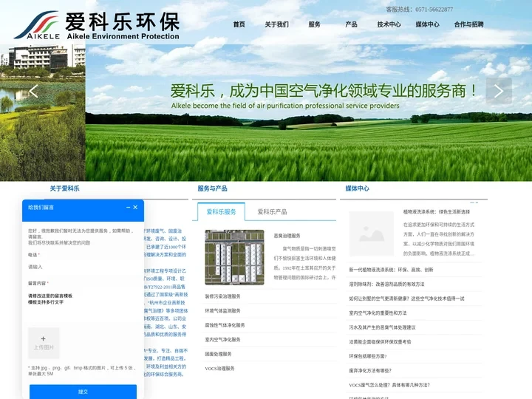532x399 pixels.
Task: Switch to the 爱科乐产品 tab
Action: 272,212
